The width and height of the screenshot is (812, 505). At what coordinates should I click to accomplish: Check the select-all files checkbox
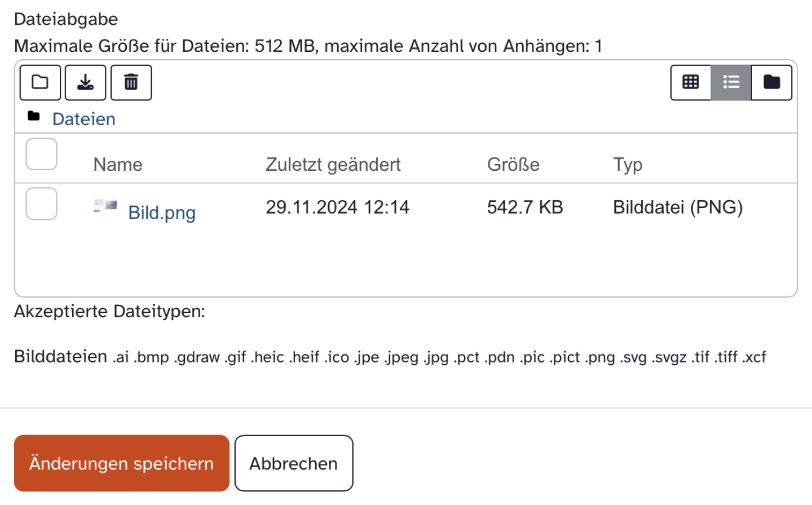click(41, 153)
